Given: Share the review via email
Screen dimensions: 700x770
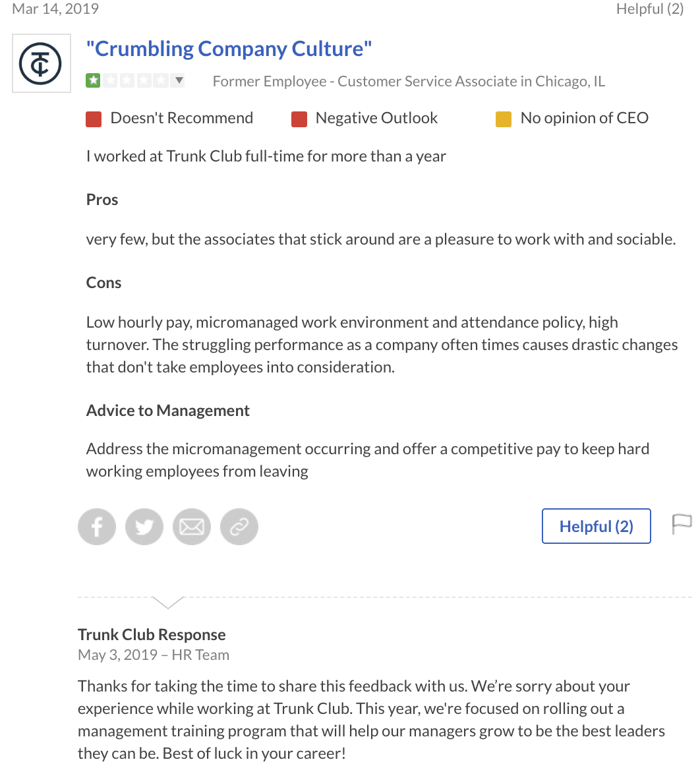Looking at the screenshot, I should [x=192, y=526].
